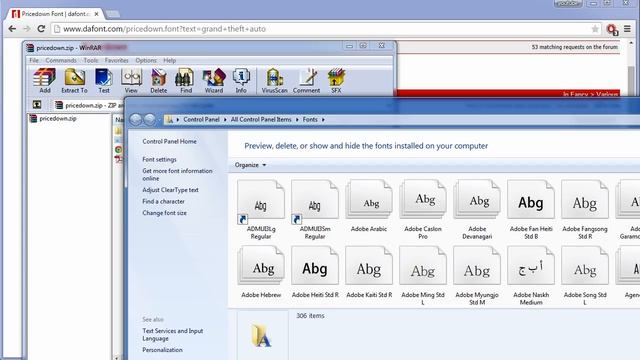
Task: Click Comment icon in WinRAR toolbar
Action: (x=306, y=81)
